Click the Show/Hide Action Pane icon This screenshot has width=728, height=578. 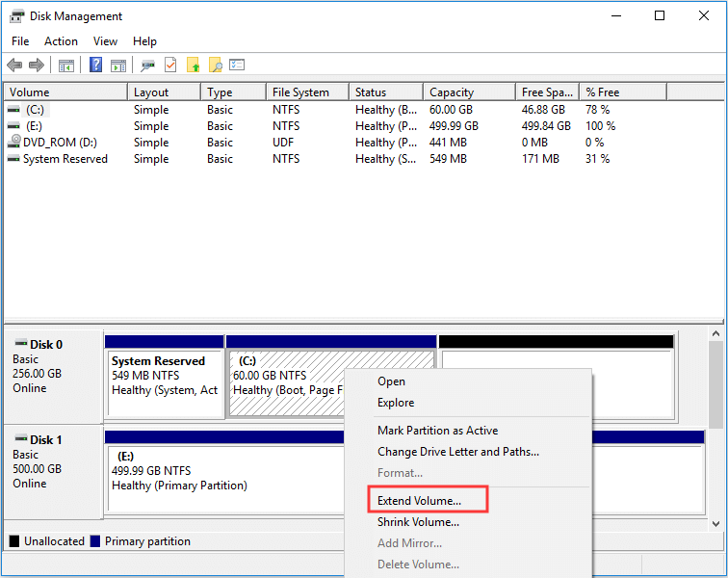click(118, 66)
